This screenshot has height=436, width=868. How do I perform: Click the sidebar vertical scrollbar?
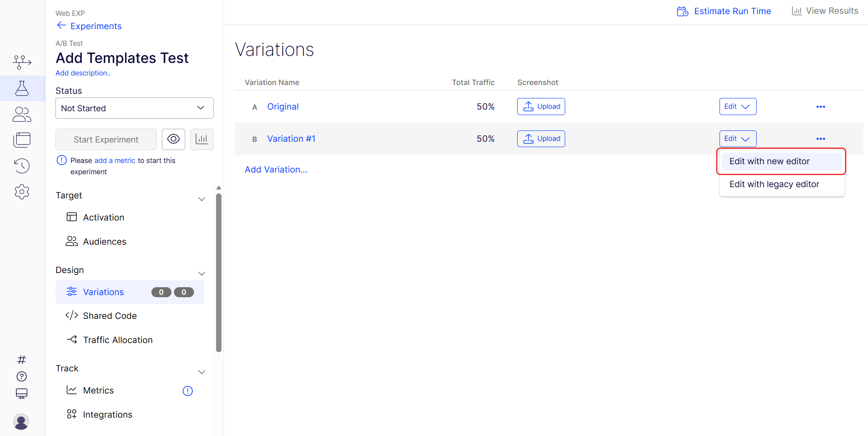coord(219,271)
